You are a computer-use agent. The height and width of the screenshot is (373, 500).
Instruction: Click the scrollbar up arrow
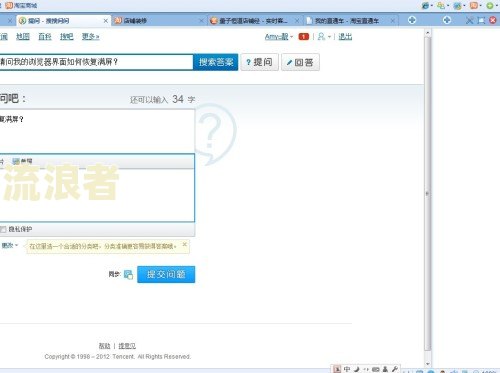coord(428,33)
